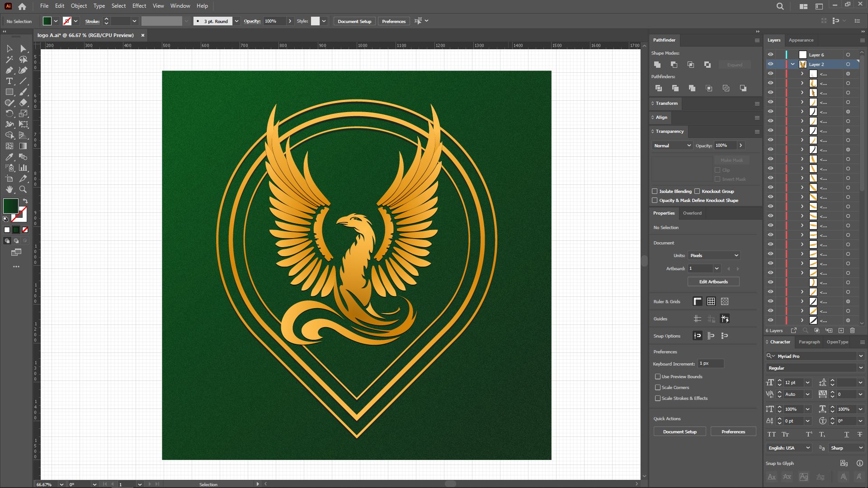Enable Scale Corners checkbox
The width and height of the screenshot is (868, 488).
pos(658,387)
